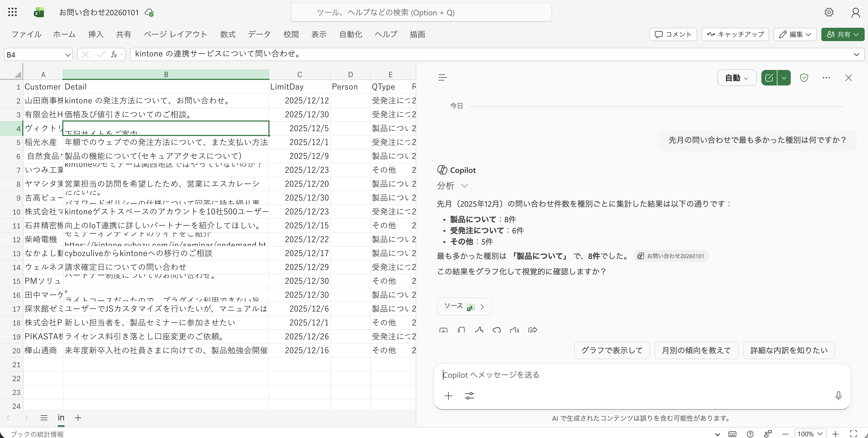Expand the ソース panel arrow
The image size is (868, 438).
pos(483,306)
